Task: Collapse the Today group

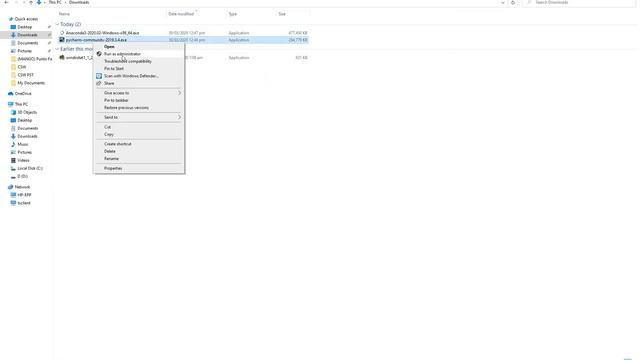Action: tap(57, 24)
